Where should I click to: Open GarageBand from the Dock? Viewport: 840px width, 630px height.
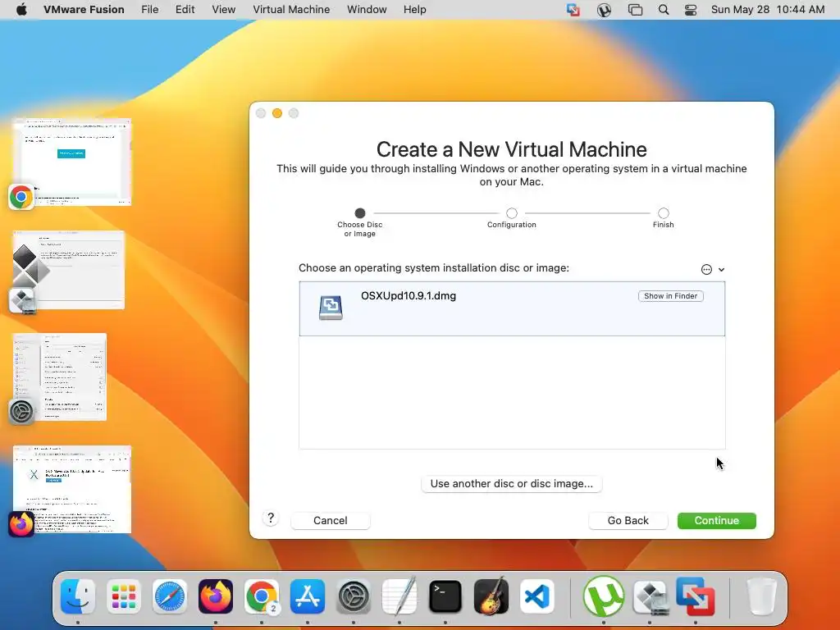point(491,596)
